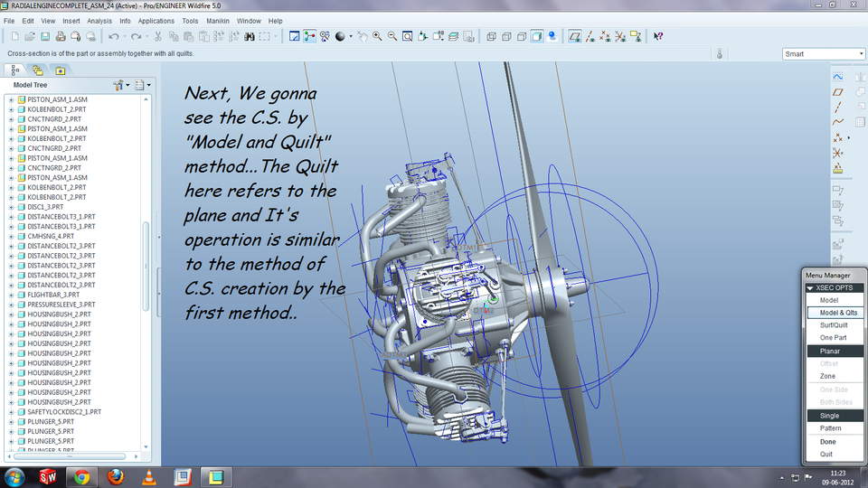Open Google Chrome from the Windows taskbar
The height and width of the screenshot is (488, 868).
point(81,476)
